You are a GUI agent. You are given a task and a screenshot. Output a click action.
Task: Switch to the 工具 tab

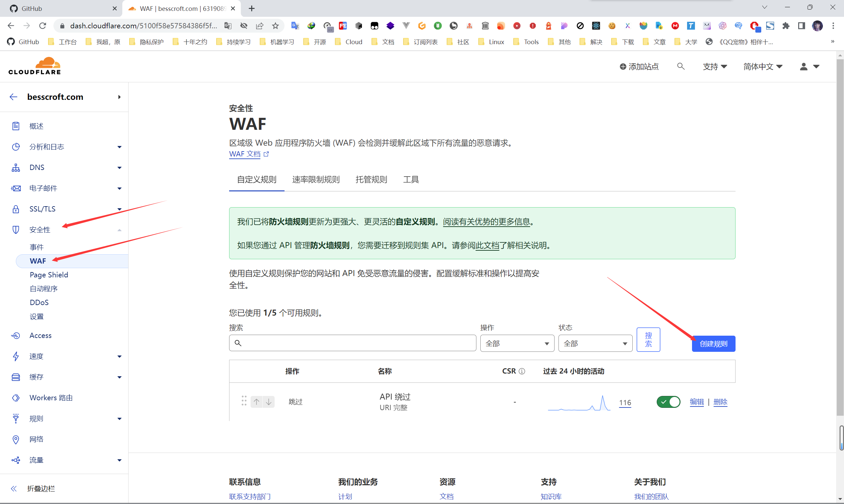[x=411, y=179]
